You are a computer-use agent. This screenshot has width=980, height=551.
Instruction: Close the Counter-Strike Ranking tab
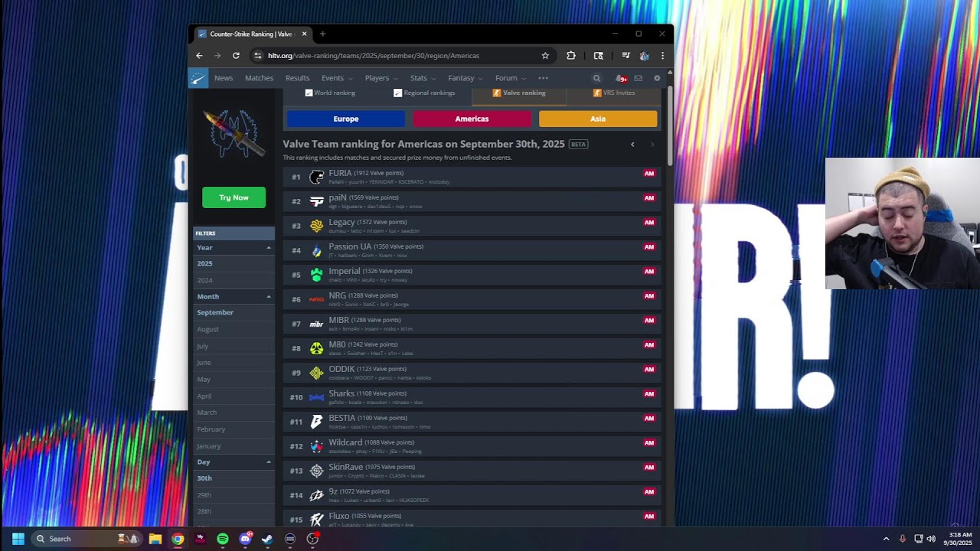tap(304, 34)
